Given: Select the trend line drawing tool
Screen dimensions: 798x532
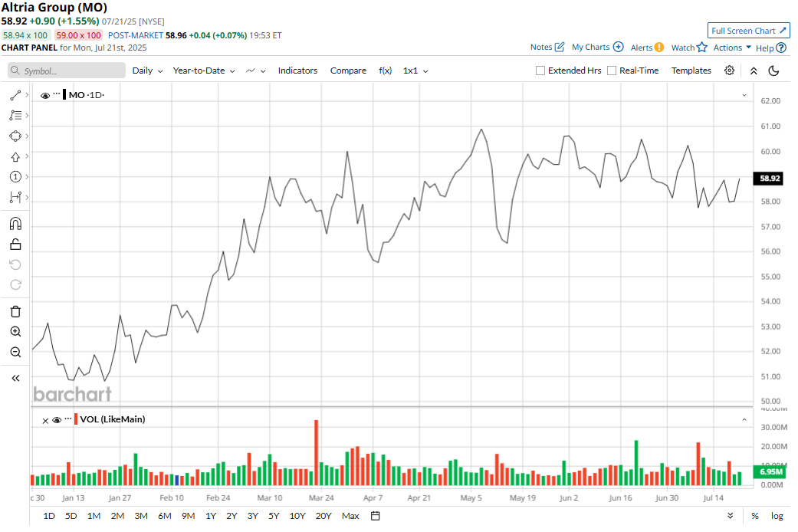Looking at the screenshot, I should [16, 95].
